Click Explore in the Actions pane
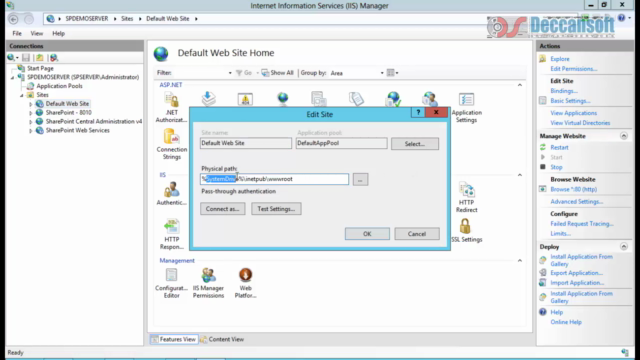 [560, 59]
